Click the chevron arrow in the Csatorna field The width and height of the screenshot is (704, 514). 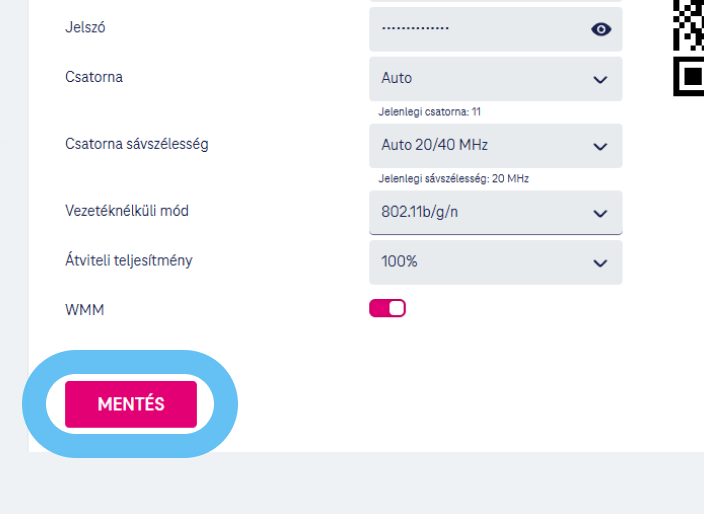point(600,79)
